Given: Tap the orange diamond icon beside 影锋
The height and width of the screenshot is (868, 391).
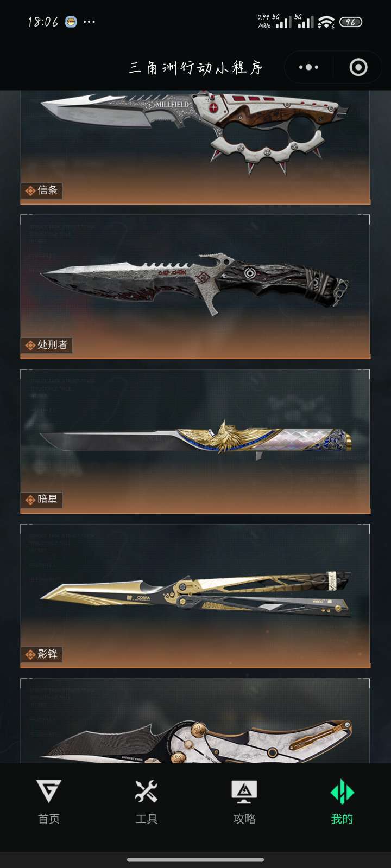Looking at the screenshot, I should [30, 654].
